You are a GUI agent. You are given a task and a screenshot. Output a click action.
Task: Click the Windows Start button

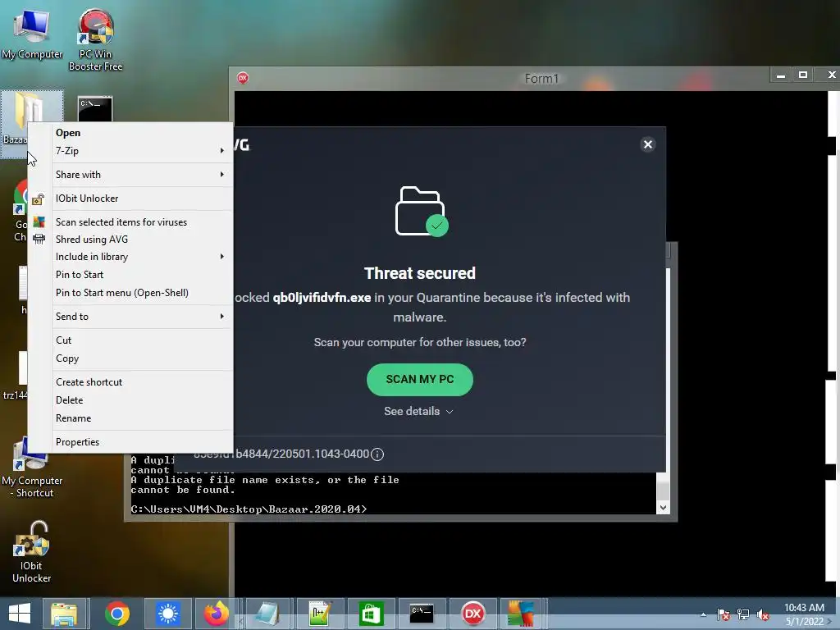click(x=20, y=614)
